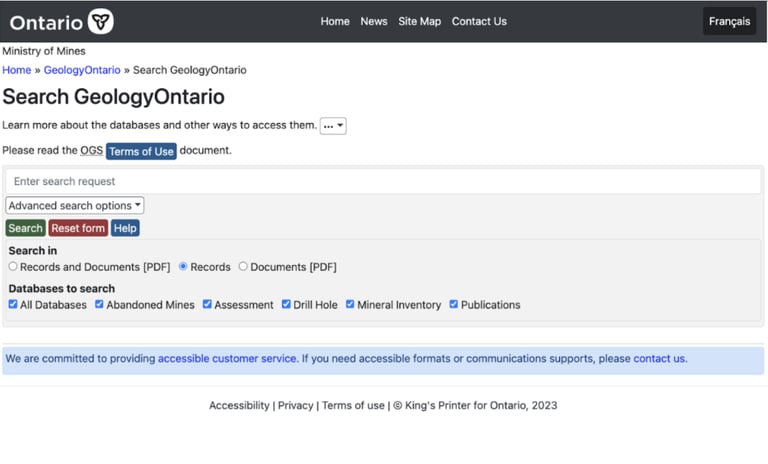Toggle the All Databases checkbox

(13, 304)
